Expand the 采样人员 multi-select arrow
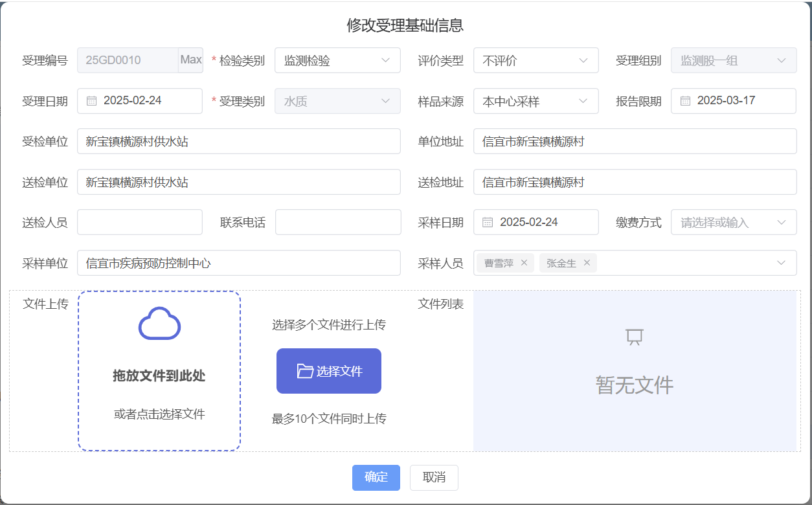The image size is (812, 505). [x=782, y=263]
